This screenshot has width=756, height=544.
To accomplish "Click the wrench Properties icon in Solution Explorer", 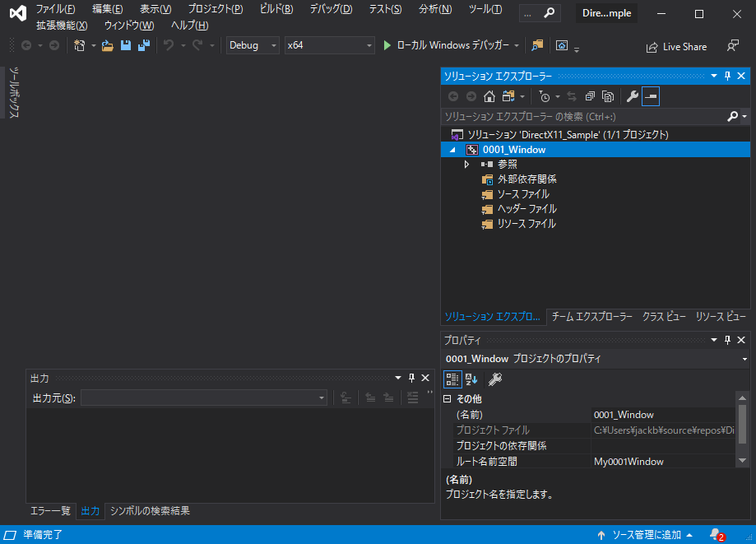I will pyautogui.click(x=632, y=96).
